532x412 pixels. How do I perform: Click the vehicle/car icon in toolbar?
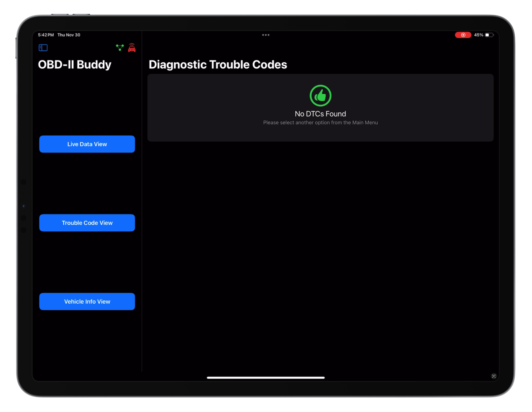click(132, 47)
